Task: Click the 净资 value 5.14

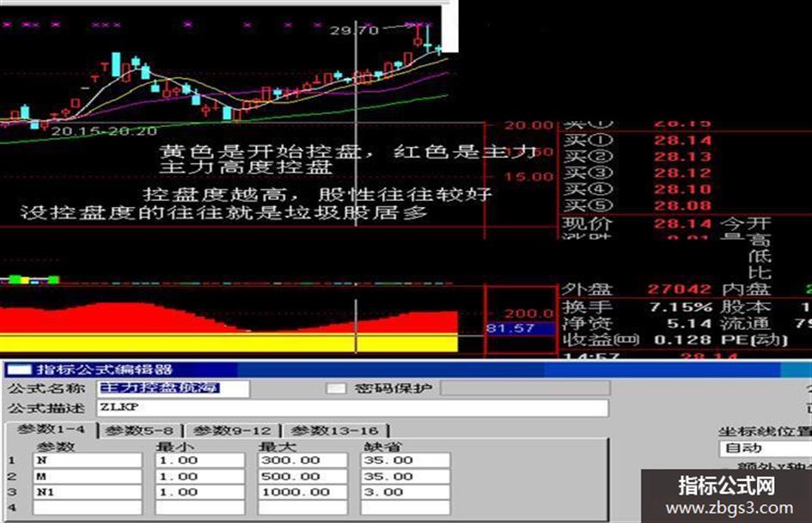Action: click(689, 324)
